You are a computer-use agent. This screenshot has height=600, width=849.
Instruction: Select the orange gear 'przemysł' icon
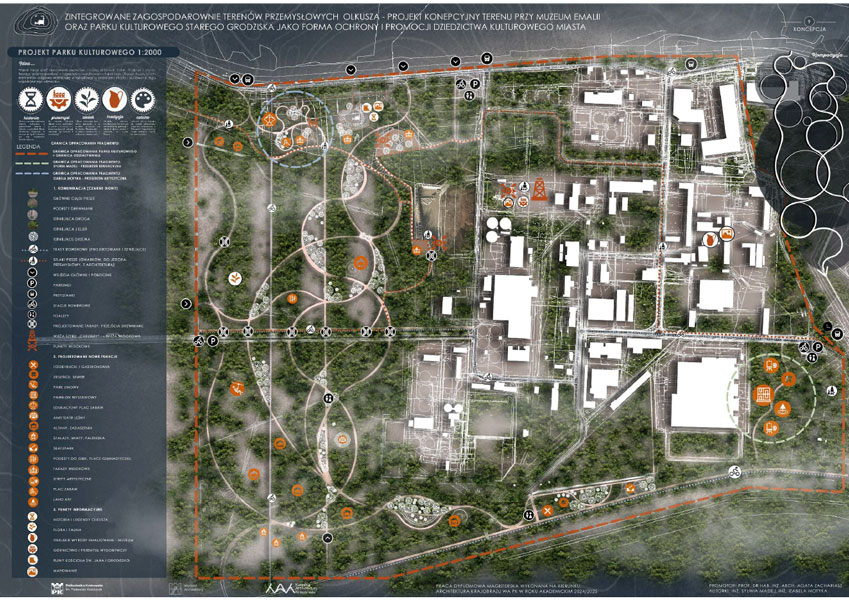point(59,100)
